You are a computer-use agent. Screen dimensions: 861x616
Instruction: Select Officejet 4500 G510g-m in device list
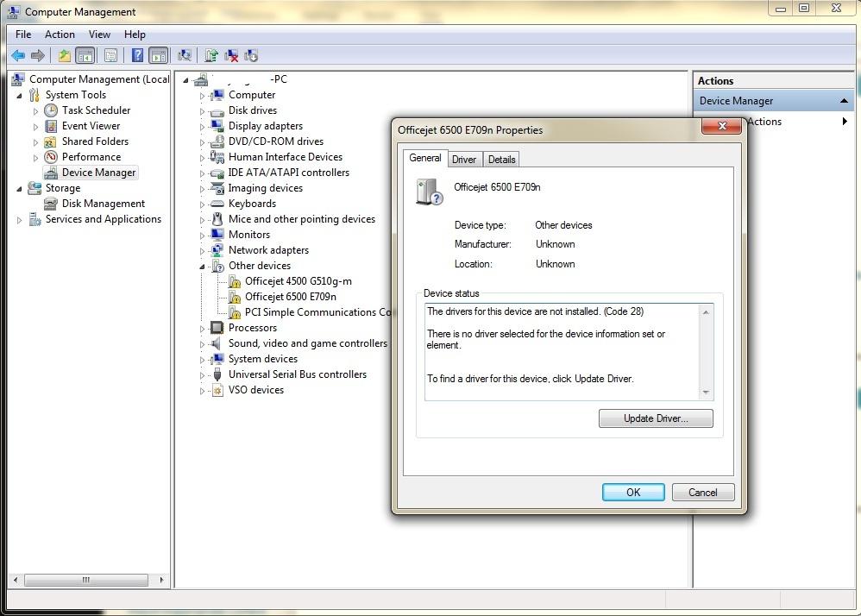tap(298, 281)
